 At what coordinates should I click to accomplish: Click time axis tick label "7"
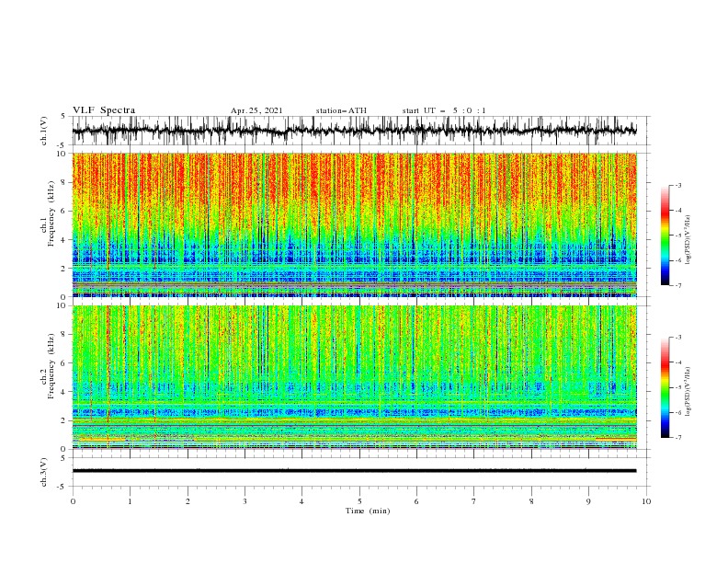pyautogui.click(x=474, y=501)
